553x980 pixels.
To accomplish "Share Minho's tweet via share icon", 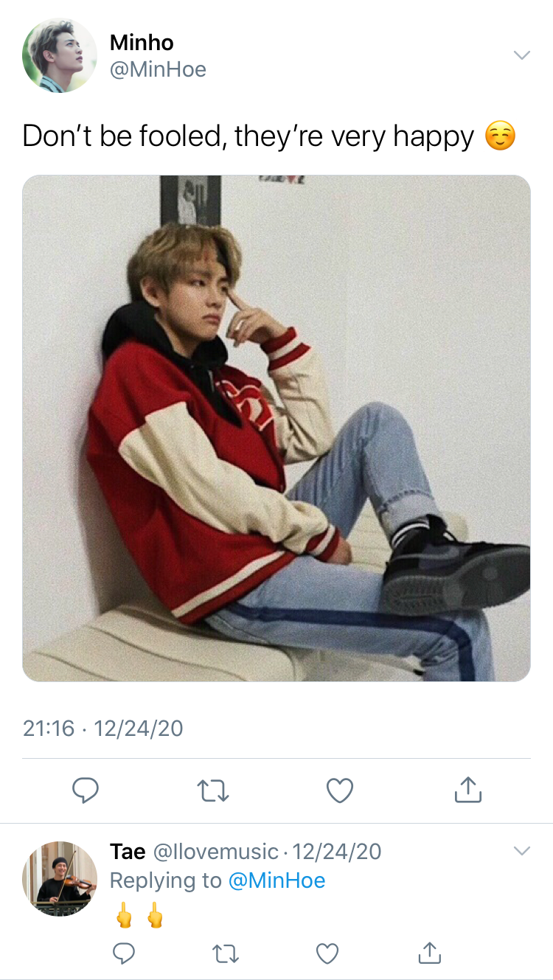I will 467,789.
